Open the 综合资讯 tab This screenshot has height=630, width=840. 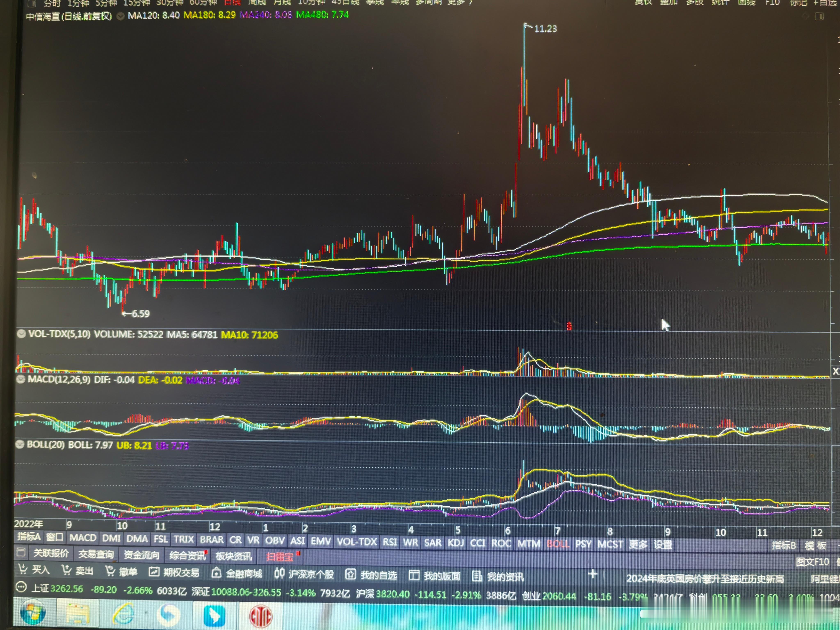tap(187, 556)
